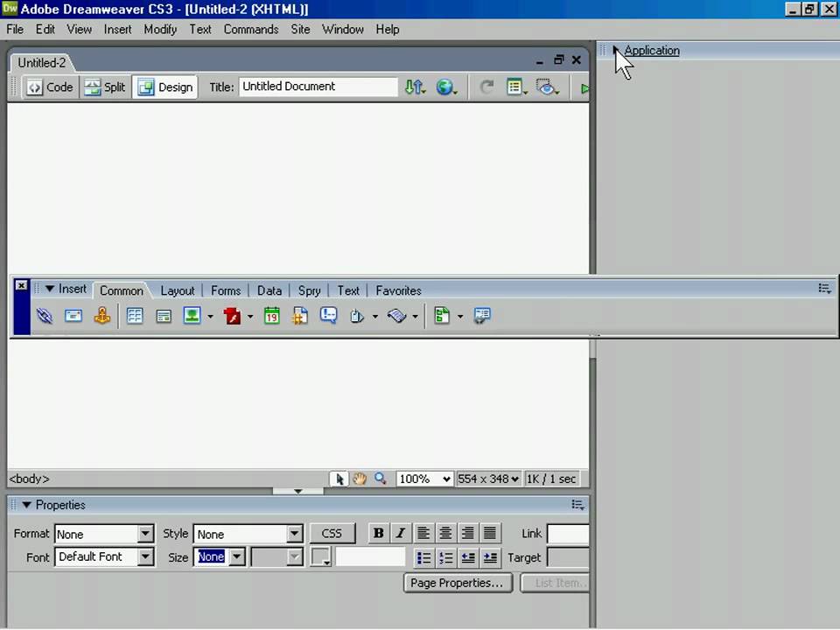Open the File menu

(x=15, y=30)
